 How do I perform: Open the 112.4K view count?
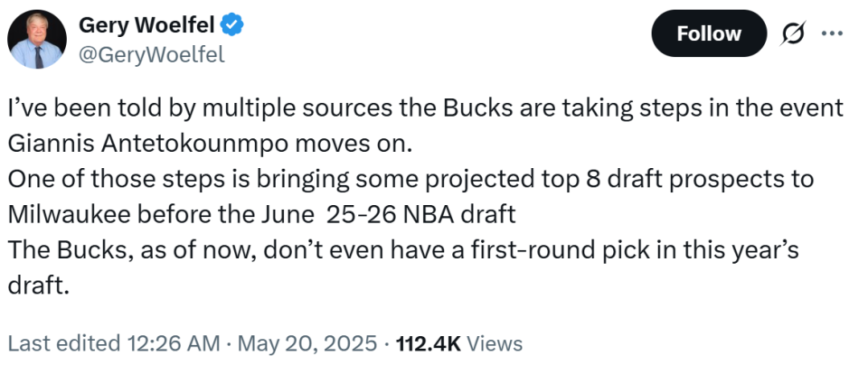[x=429, y=343]
